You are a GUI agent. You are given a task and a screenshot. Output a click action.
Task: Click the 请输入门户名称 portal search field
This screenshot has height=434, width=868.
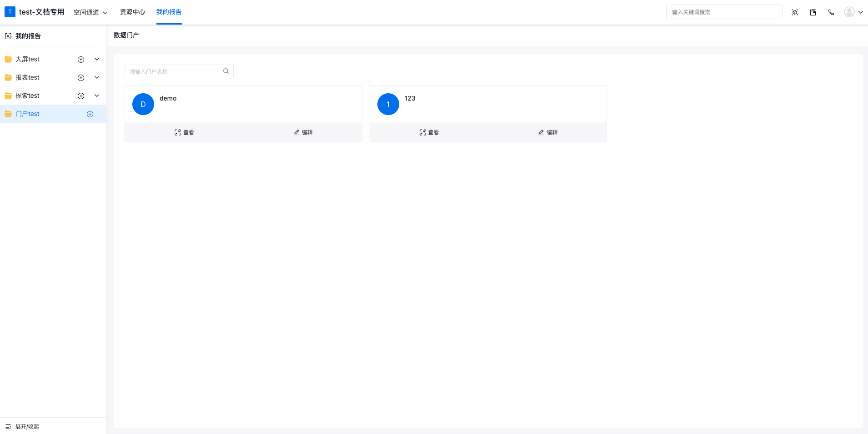[179, 71]
